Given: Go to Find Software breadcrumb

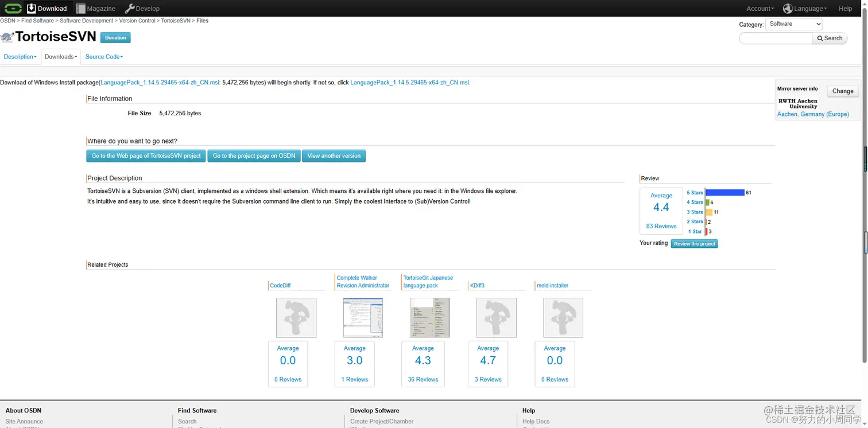Looking at the screenshot, I should 37,21.
